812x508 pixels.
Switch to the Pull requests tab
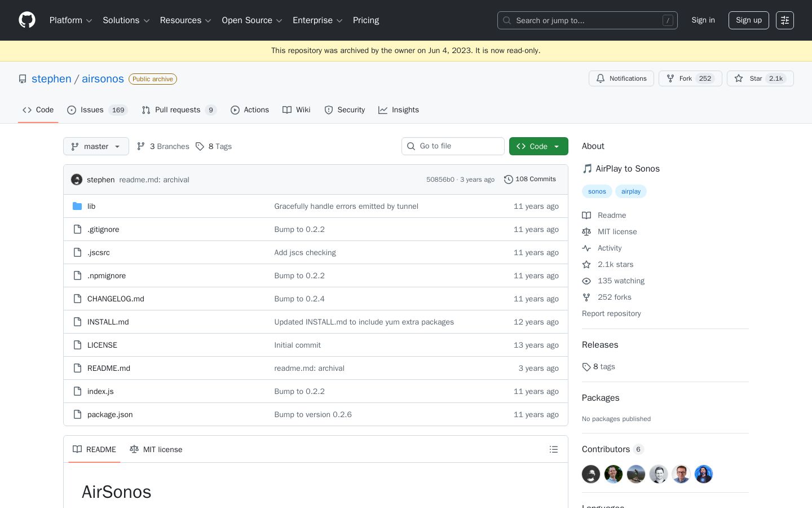pos(179,110)
